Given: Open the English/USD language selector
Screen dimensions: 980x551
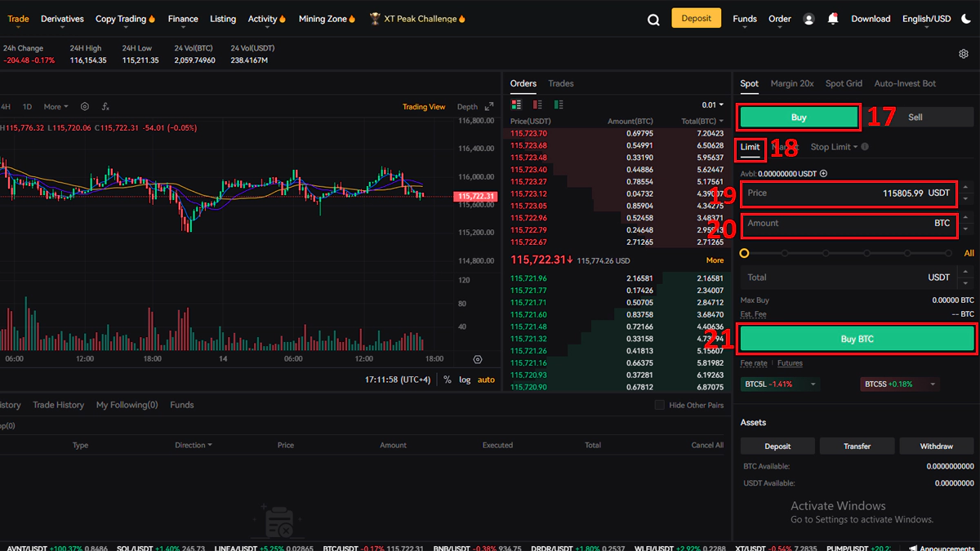Looking at the screenshot, I should (926, 19).
